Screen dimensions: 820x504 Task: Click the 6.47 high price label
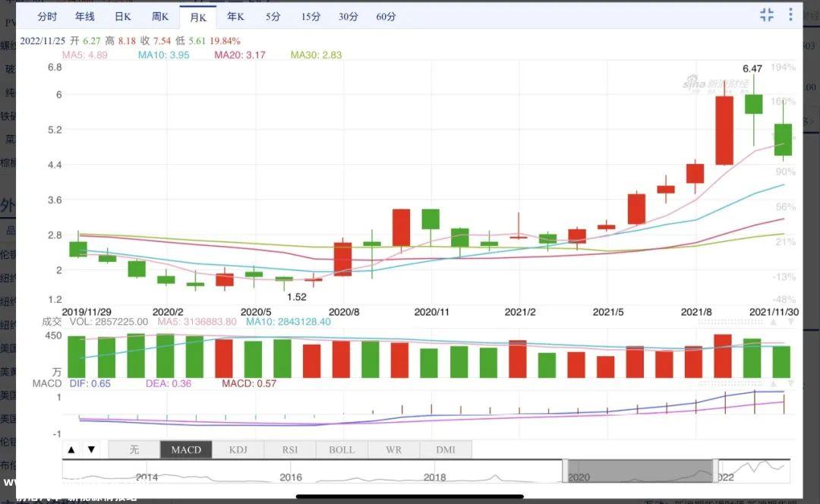752,68
